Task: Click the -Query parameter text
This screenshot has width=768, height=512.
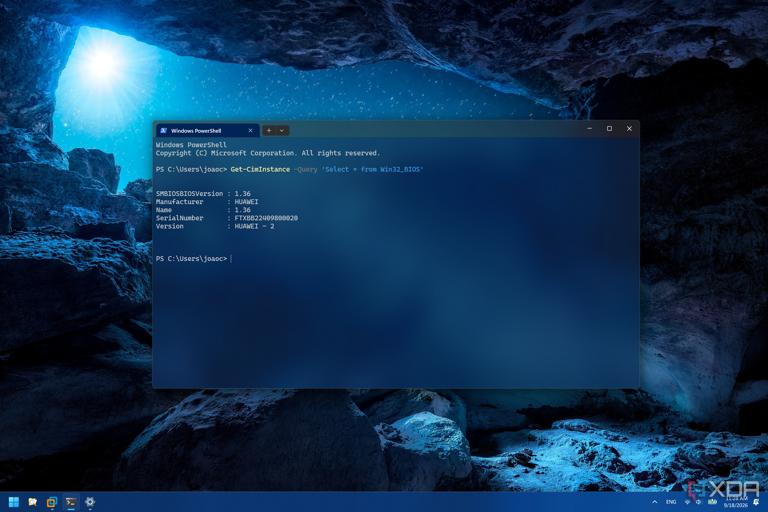Action: (306, 170)
